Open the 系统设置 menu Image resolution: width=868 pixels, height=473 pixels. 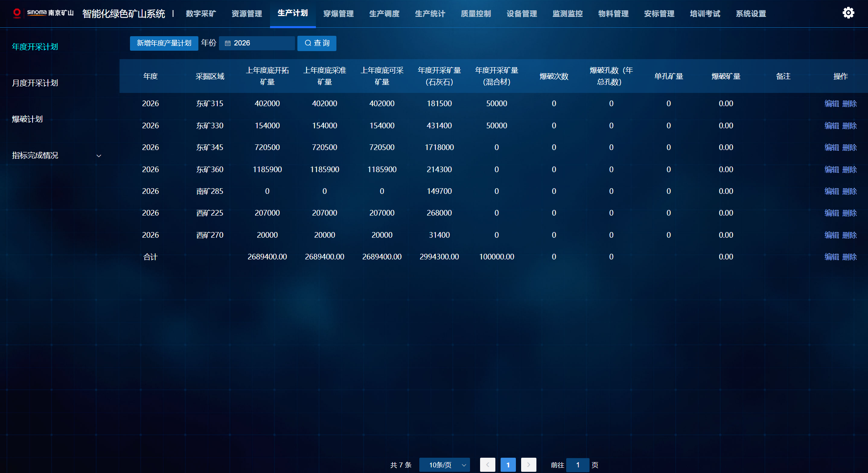point(751,14)
